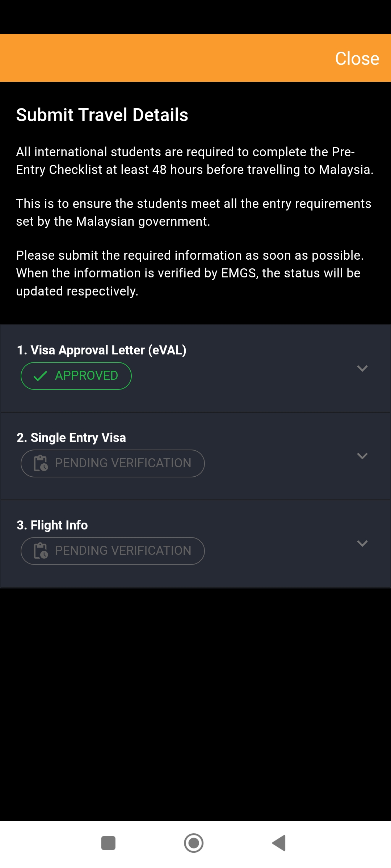Tap the green checkmark icon on APPROVED badge

click(x=40, y=376)
